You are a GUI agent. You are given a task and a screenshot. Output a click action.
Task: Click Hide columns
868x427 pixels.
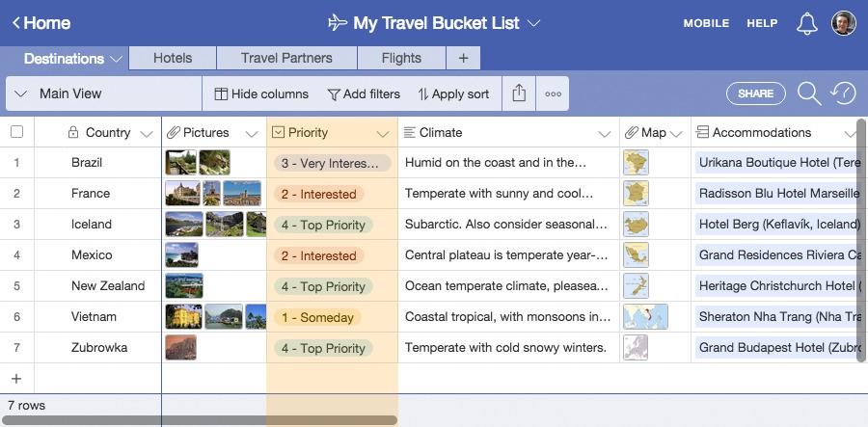[261, 94]
